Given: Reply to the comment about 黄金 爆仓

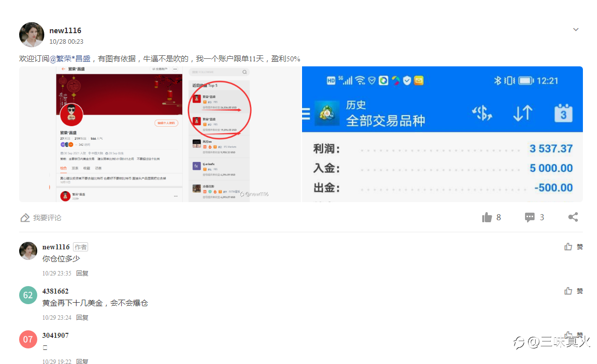Looking at the screenshot, I should coord(82,317).
